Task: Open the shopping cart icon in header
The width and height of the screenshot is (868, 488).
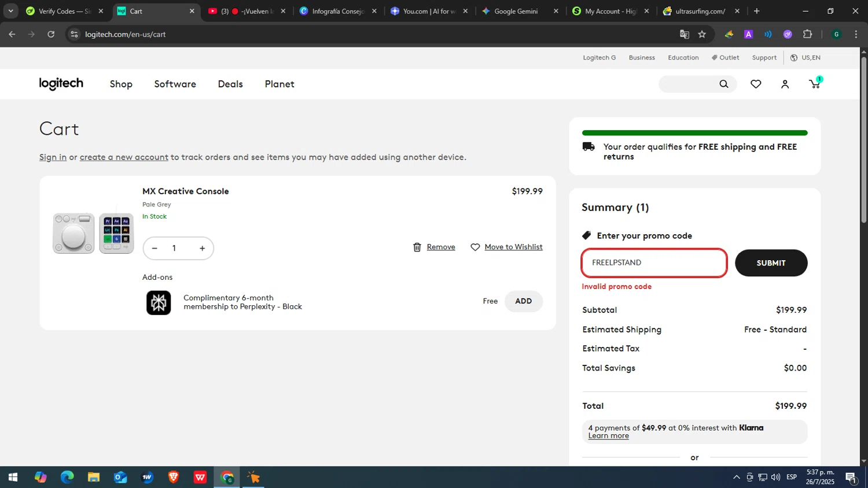Action: [815, 84]
